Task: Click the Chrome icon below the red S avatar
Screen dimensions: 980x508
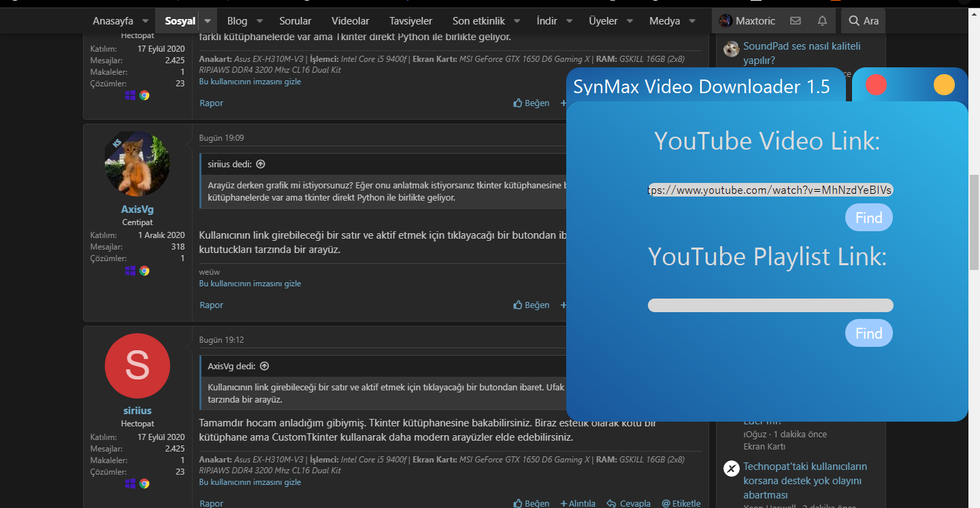Action: [x=144, y=484]
